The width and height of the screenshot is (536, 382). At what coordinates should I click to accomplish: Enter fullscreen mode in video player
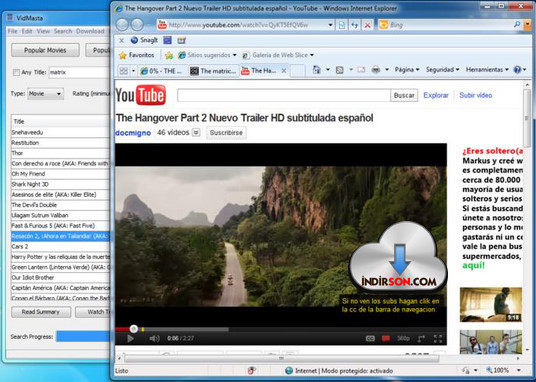pos(438,339)
